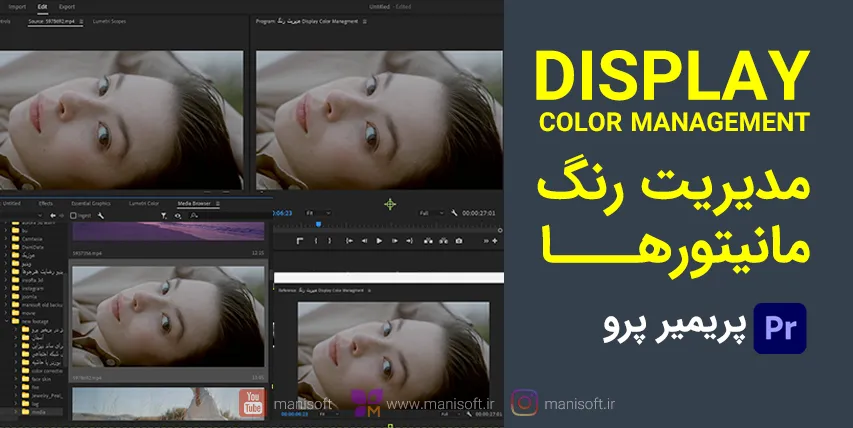Step forward one frame

coord(394,241)
